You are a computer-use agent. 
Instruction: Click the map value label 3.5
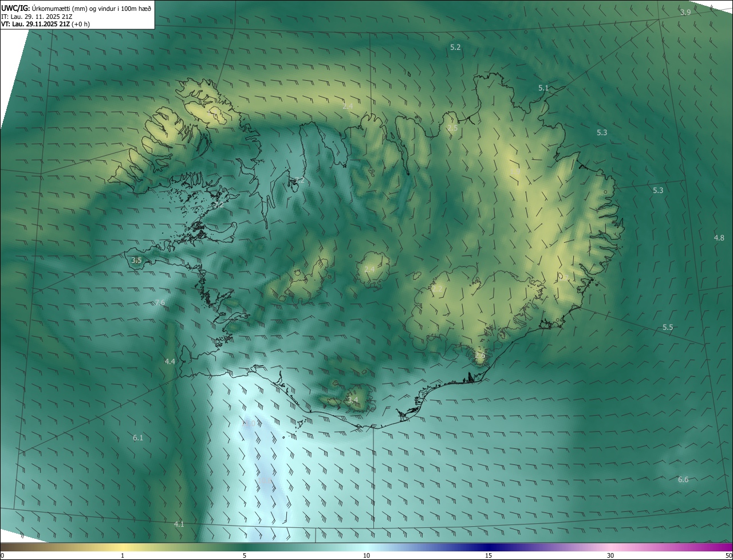(136, 261)
